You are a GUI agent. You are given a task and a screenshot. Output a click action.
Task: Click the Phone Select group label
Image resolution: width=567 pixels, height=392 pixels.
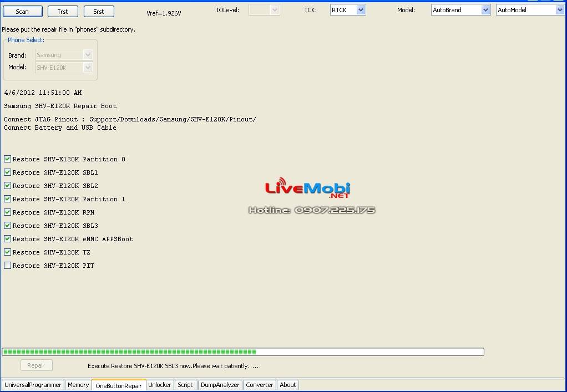26,40
